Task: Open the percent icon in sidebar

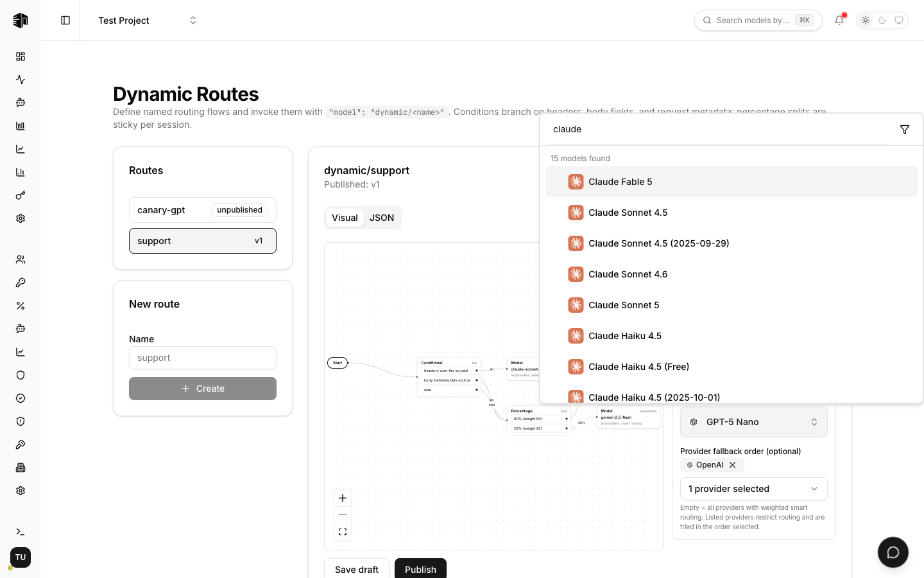Action: click(21, 306)
